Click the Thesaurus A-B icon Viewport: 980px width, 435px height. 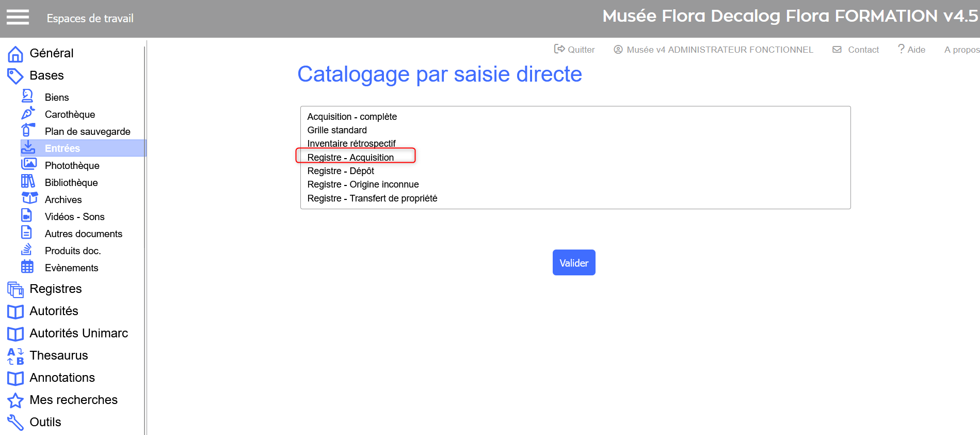[15, 356]
